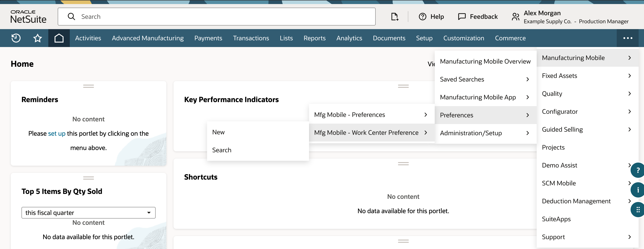Viewport: 644px width, 249px height.
Task: Click the 'set up' link in Reminders
Action: [x=57, y=133]
